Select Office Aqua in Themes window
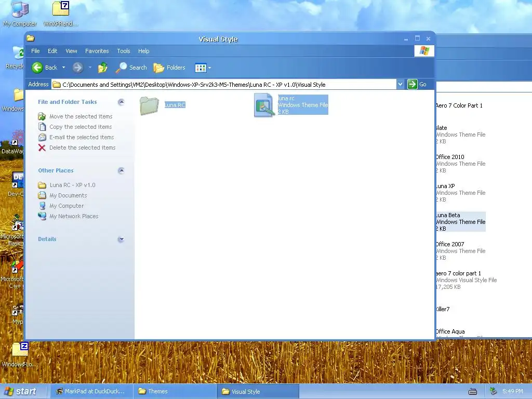Viewport: 532px width, 399px height. (450, 331)
